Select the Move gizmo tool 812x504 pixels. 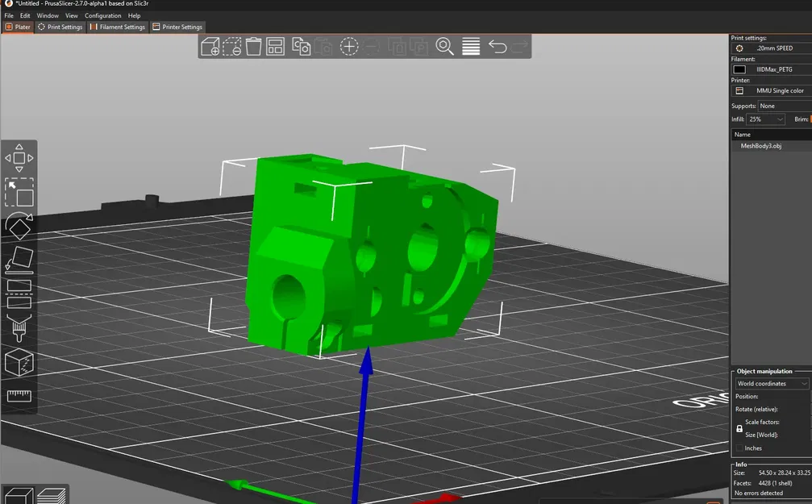click(x=19, y=158)
